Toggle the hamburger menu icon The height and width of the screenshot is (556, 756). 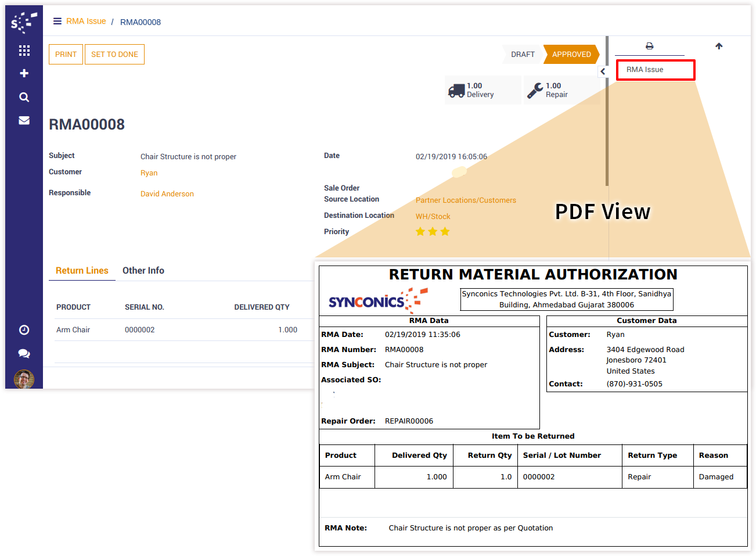click(x=57, y=21)
